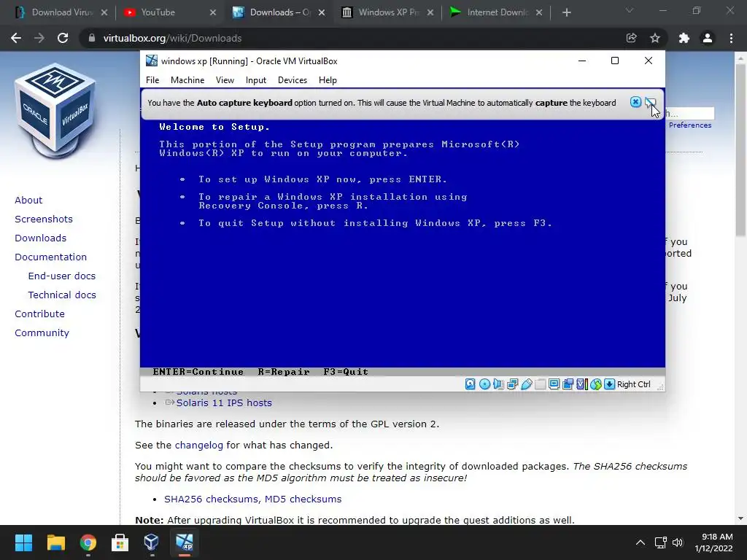Open the File menu in VirtualBox window
Screen dimensions: 747x560
coord(152,80)
